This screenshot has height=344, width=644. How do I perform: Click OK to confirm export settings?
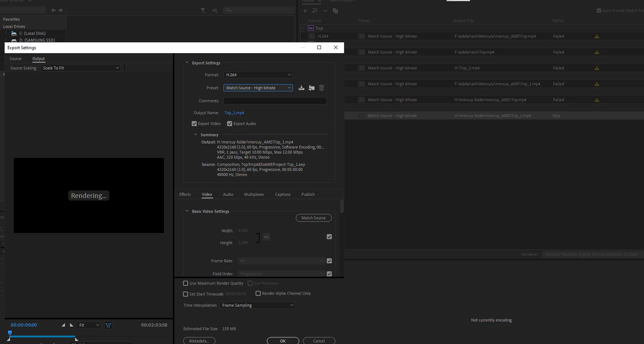tap(283, 341)
